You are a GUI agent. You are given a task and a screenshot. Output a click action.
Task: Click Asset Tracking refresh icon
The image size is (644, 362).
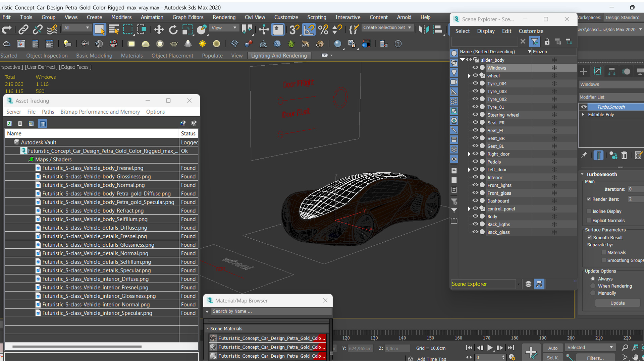pyautogui.click(x=9, y=124)
